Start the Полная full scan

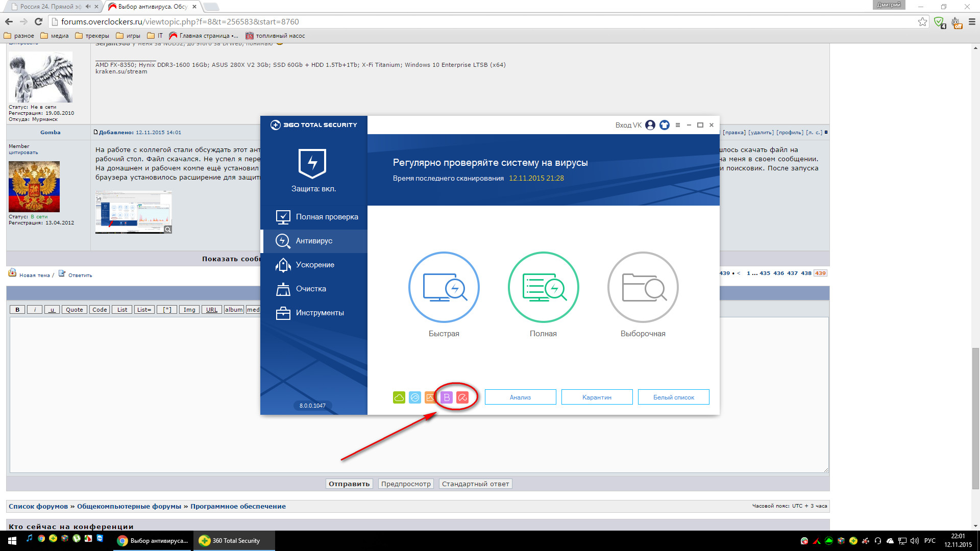click(543, 287)
